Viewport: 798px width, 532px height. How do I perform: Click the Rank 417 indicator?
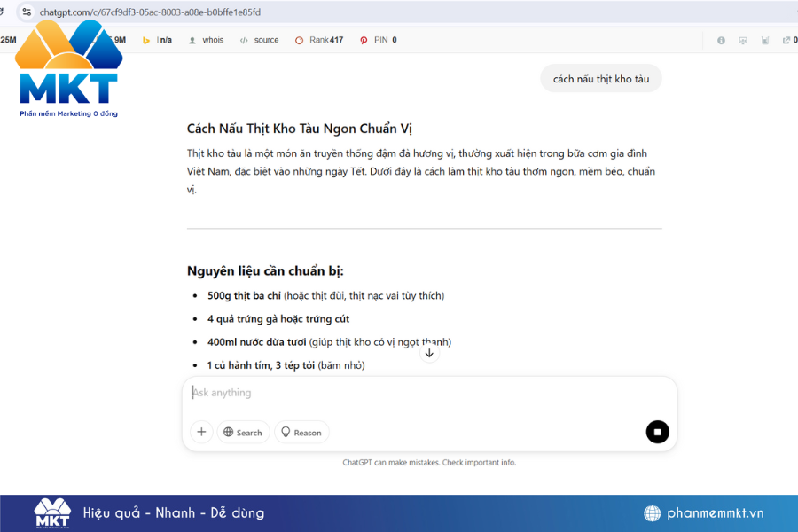click(x=319, y=40)
